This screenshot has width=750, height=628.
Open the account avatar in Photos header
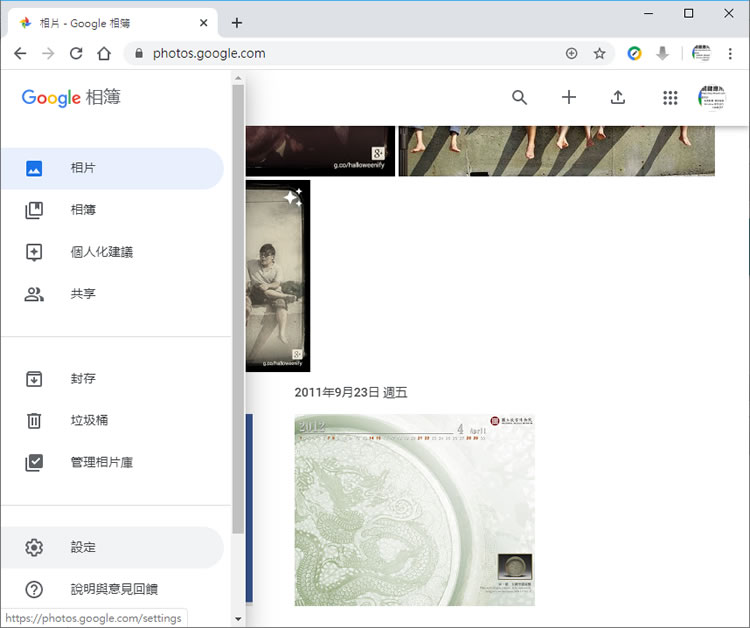point(712,98)
